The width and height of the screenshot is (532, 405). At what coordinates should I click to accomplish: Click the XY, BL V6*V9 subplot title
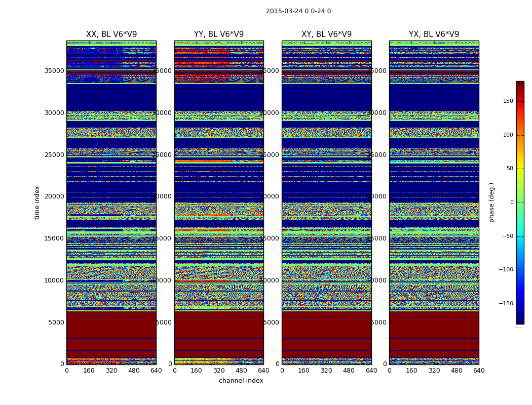pyautogui.click(x=326, y=34)
